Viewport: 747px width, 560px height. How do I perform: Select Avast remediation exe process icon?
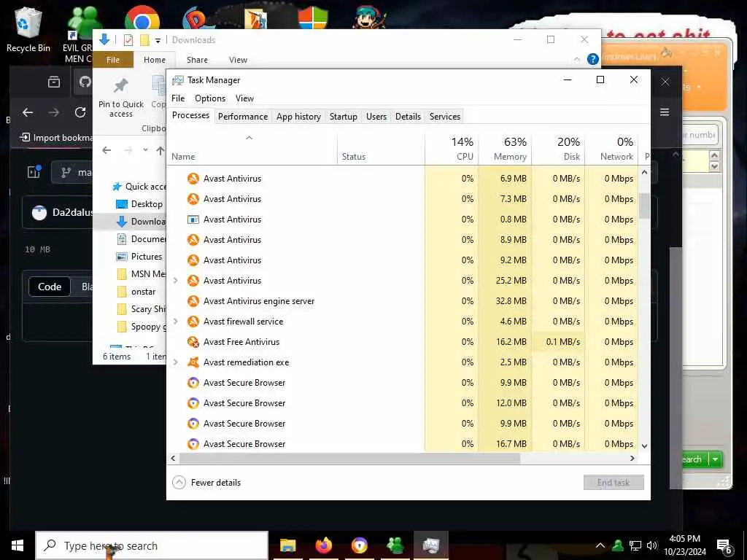[x=193, y=362]
